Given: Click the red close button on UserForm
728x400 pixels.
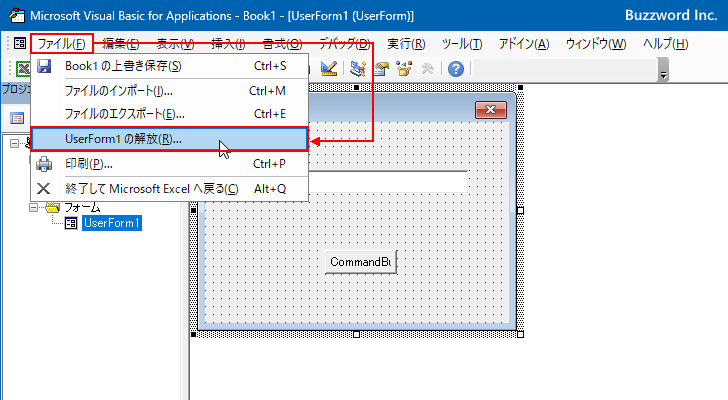Looking at the screenshot, I should point(490,110).
